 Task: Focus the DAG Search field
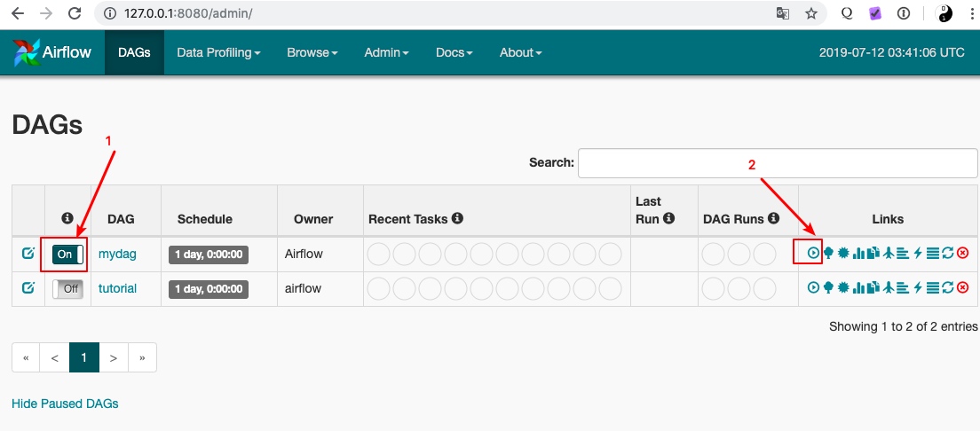778,163
